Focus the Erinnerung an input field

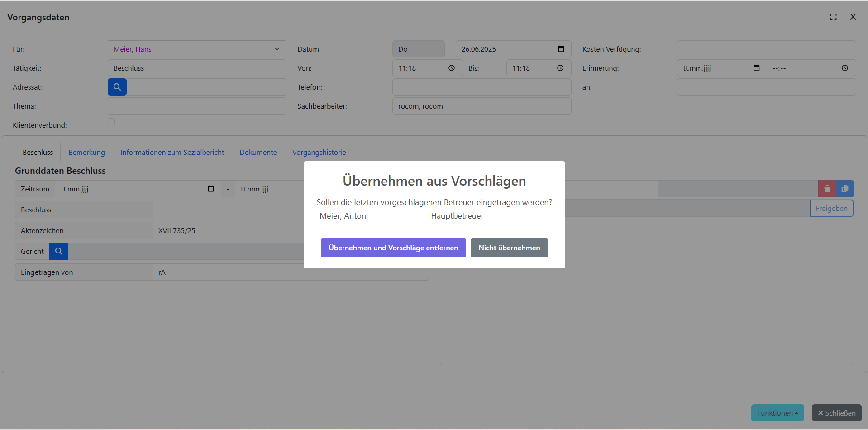[766, 87]
